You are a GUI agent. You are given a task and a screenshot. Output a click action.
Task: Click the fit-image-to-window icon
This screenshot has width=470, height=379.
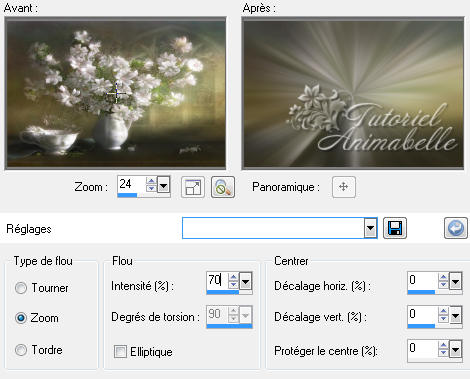point(193,187)
